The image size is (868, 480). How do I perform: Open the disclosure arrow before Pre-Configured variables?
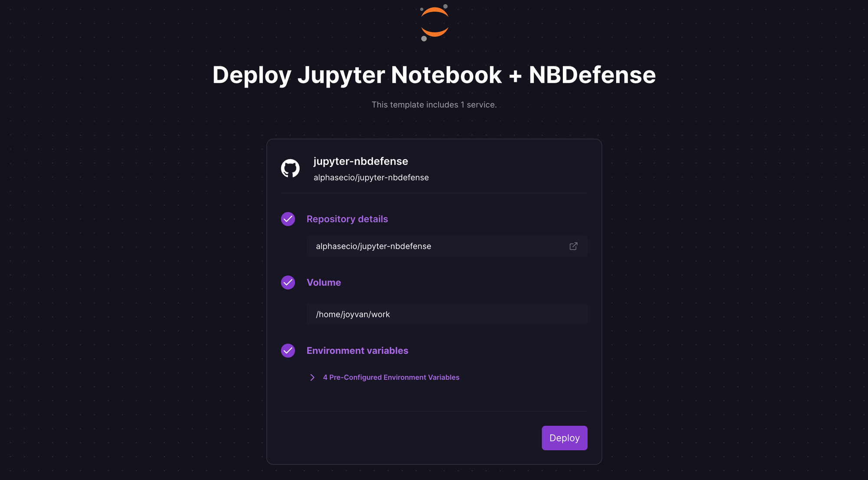click(x=312, y=377)
